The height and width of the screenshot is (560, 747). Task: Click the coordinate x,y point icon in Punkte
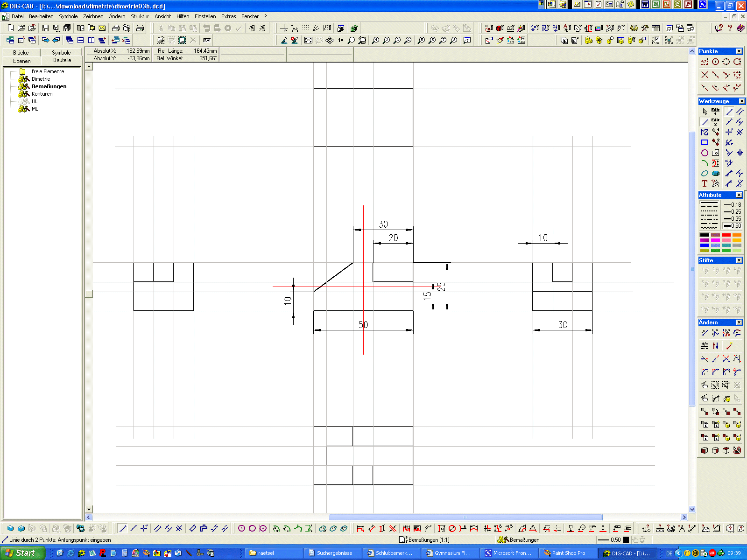[705, 62]
